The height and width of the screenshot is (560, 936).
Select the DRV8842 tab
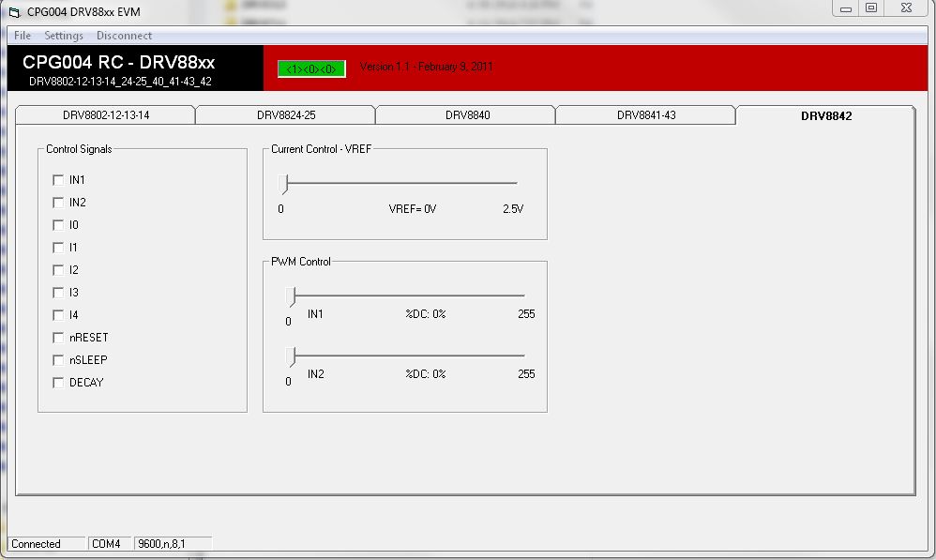(x=826, y=115)
